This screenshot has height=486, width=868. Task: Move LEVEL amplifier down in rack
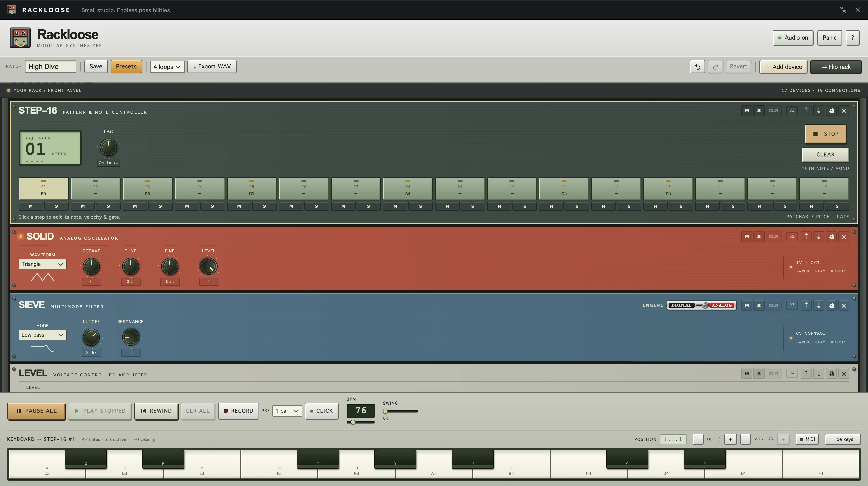coord(819,373)
